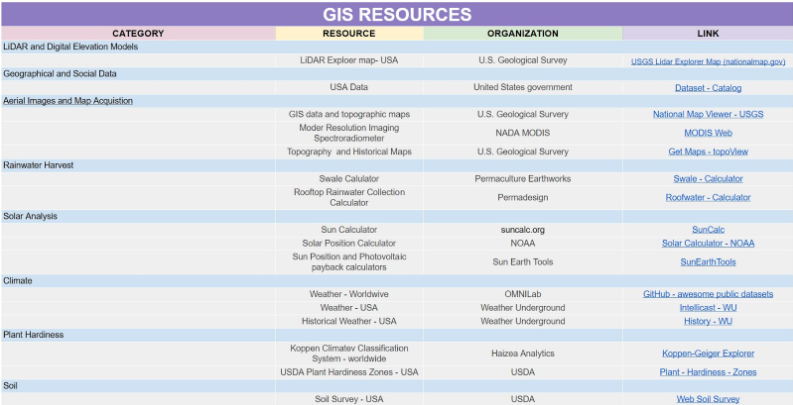Select the USDA Plant Hardiness Zones - USA cell
Image resolution: width=793 pixels, height=405 pixels.
[349, 372]
